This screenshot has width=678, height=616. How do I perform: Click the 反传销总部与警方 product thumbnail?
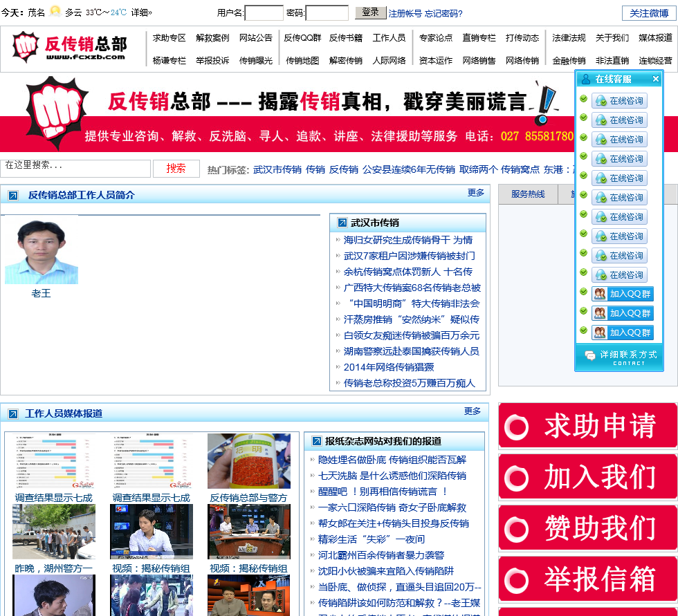point(248,461)
